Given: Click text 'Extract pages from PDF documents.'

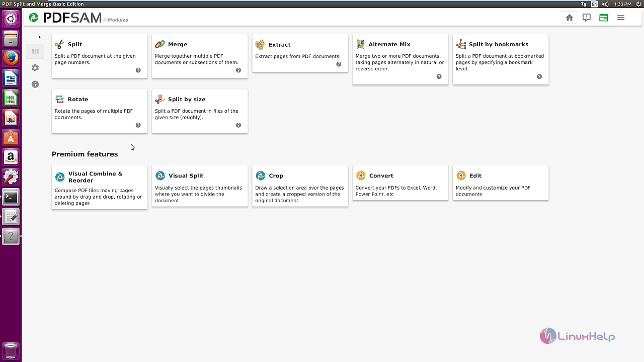Looking at the screenshot, I should pyautogui.click(x=298, y=56).
